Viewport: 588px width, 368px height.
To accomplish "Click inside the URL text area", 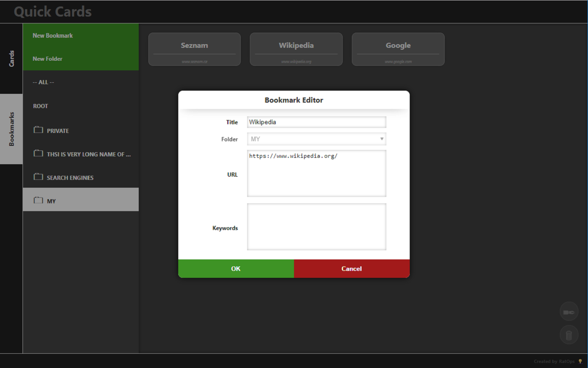I will (317, 173).
